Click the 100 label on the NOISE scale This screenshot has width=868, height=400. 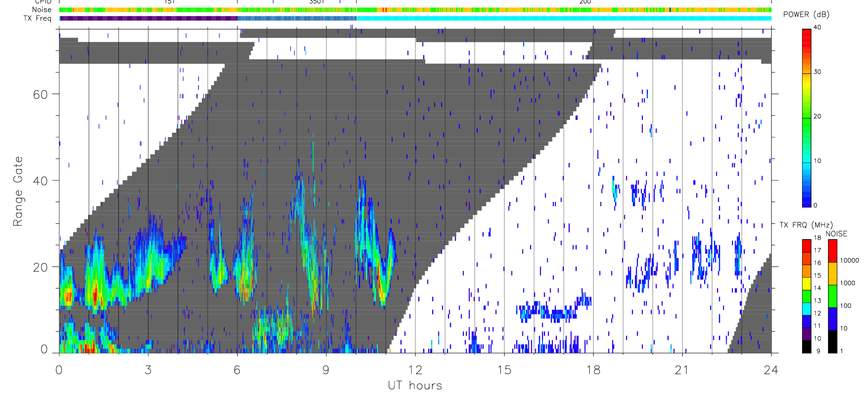click(x=846, y=305)
